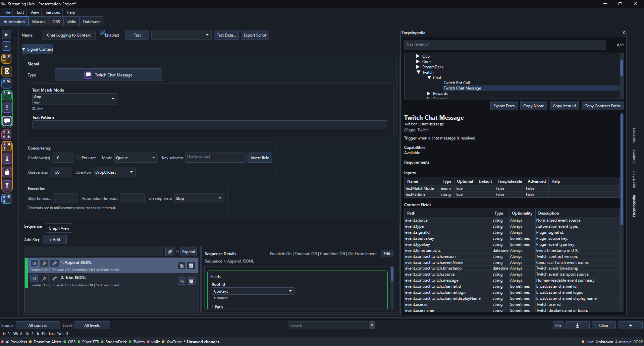644x346 pixels.
Task: Switch to the OBS tab
Action: [56, 22]
